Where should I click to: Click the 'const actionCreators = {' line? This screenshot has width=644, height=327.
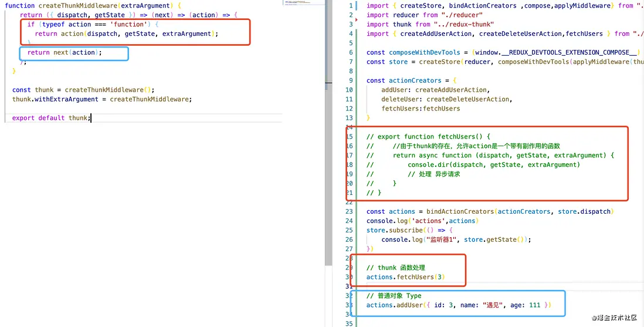click(x=412, y=80)
